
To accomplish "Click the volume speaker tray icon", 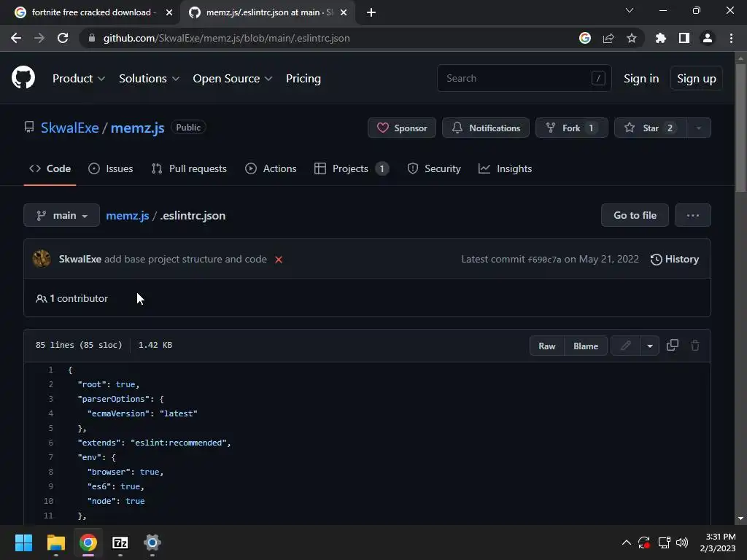I will coord(682,542).
